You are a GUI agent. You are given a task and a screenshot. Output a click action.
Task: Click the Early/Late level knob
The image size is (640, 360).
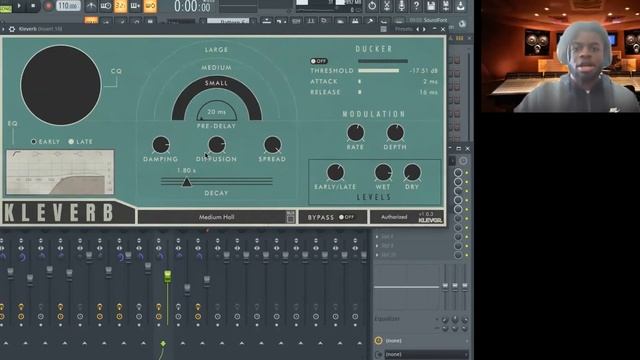point(335,173)
